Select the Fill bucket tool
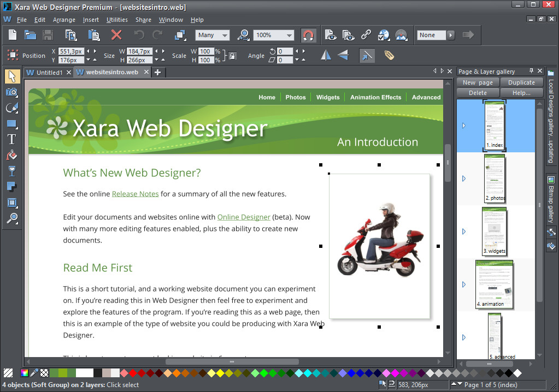 (x=12, y=155)
